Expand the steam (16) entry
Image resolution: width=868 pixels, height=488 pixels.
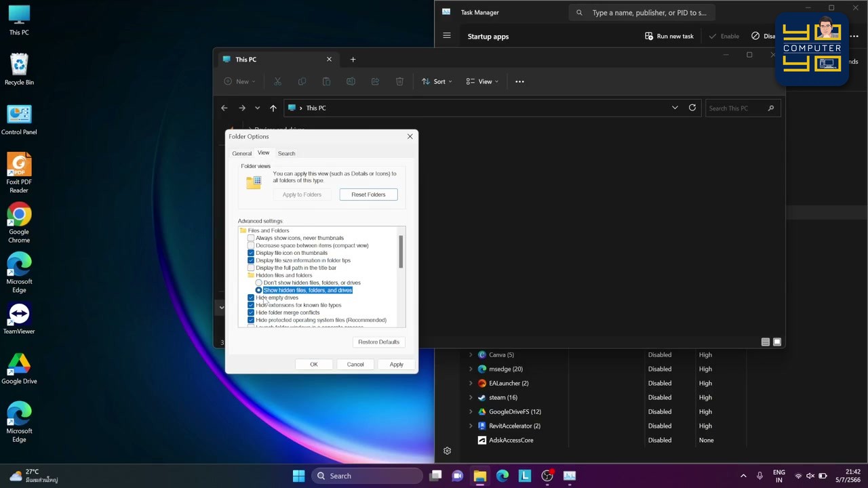[471, 397]
